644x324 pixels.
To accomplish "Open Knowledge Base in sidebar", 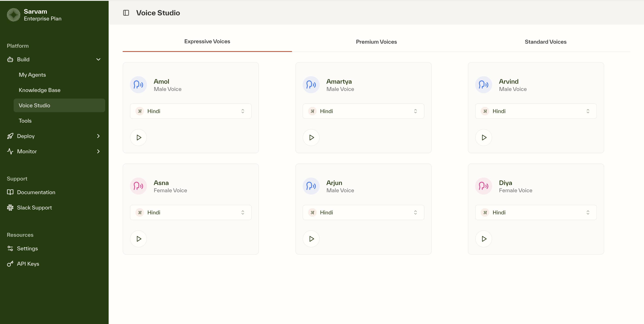I will tap(59, 90).
